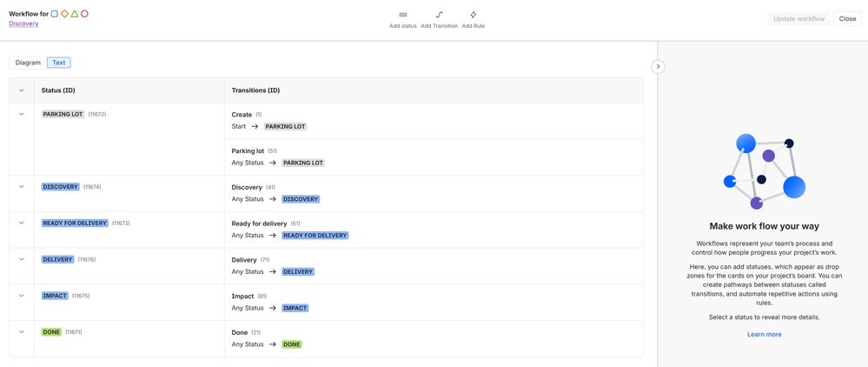The width and height of the screenshot is (868, 367).
Task: Open the Learn more link
Action: point(764,334)
